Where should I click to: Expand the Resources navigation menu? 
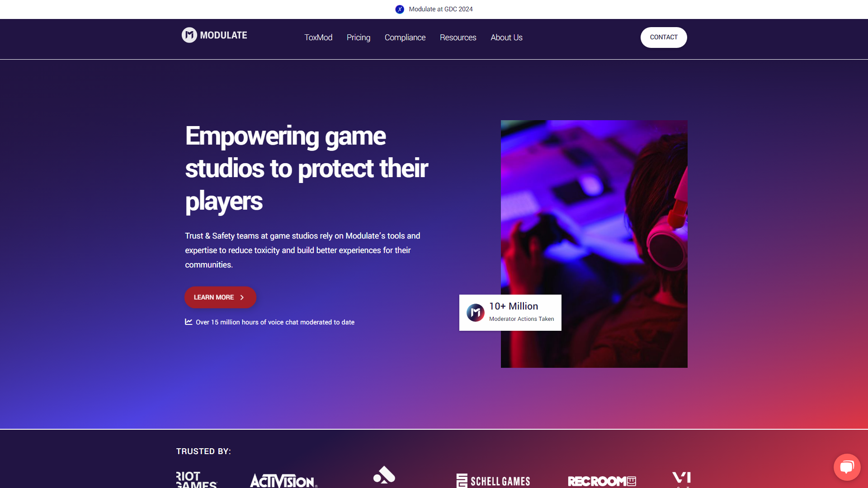458,38
